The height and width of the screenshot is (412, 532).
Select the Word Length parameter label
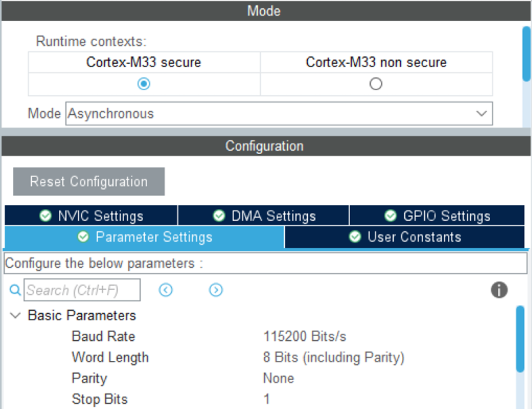click(110, 357)
